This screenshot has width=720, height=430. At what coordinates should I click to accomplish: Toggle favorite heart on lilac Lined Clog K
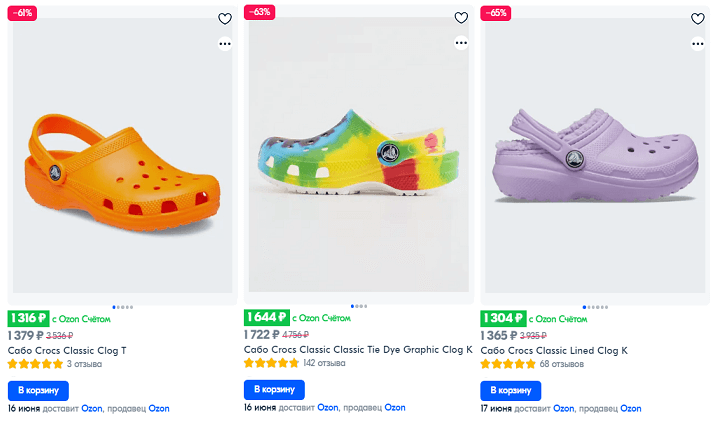click(698, 18)
